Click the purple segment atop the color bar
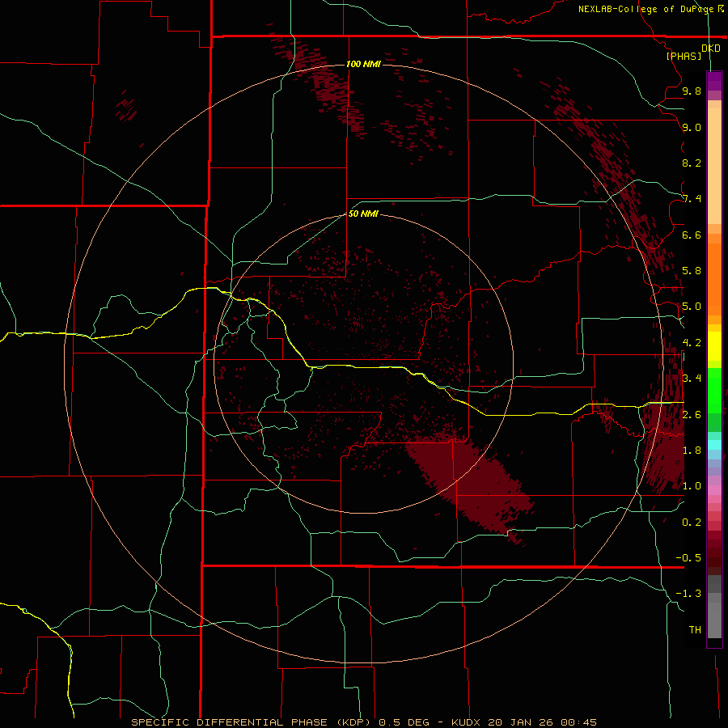This screenshot has width=728, height=728. coord(714,81)
